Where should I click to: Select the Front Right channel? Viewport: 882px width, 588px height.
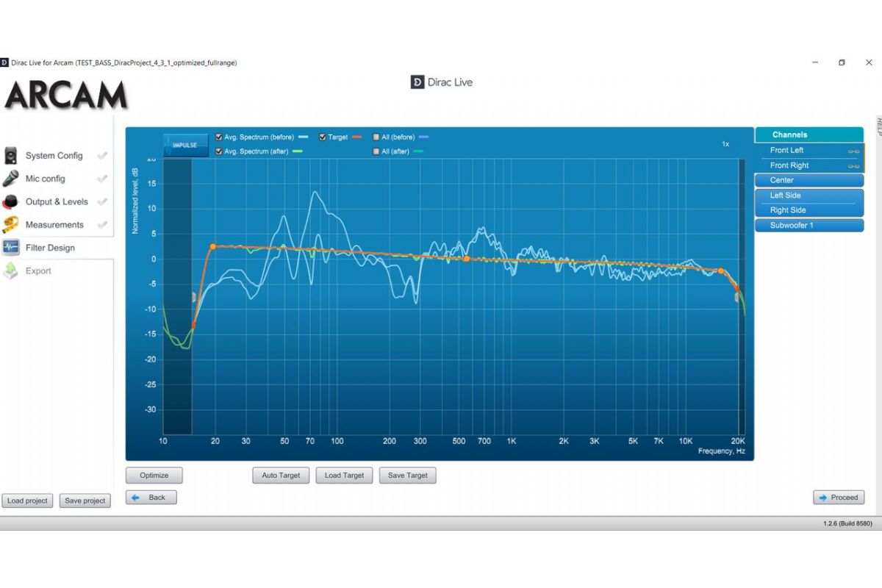pos(809,166)
